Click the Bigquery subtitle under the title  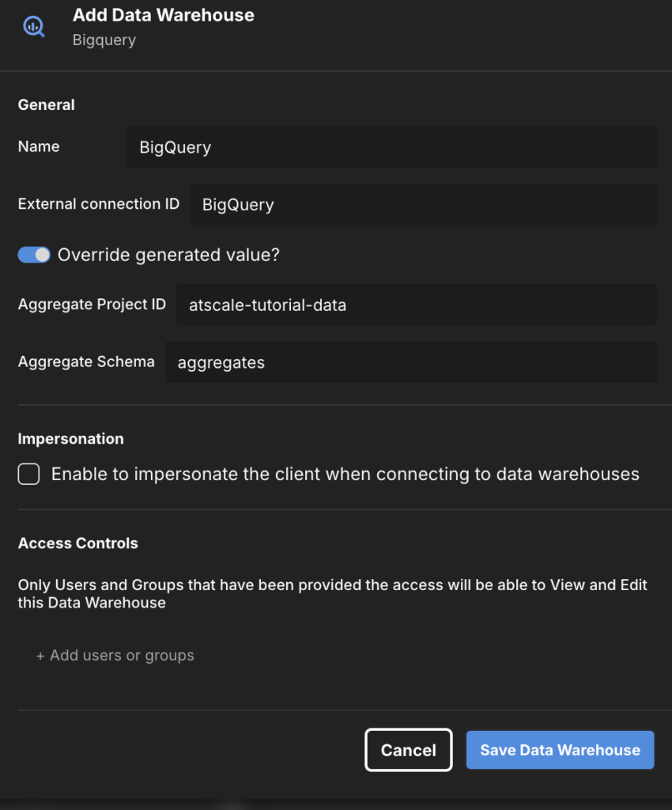104,40
